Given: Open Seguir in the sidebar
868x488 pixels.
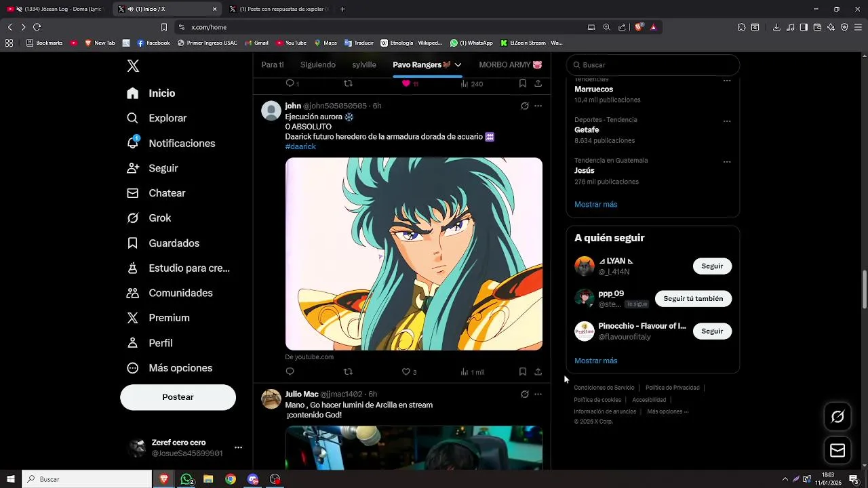Looking at the screenshot, I should 153,168.
